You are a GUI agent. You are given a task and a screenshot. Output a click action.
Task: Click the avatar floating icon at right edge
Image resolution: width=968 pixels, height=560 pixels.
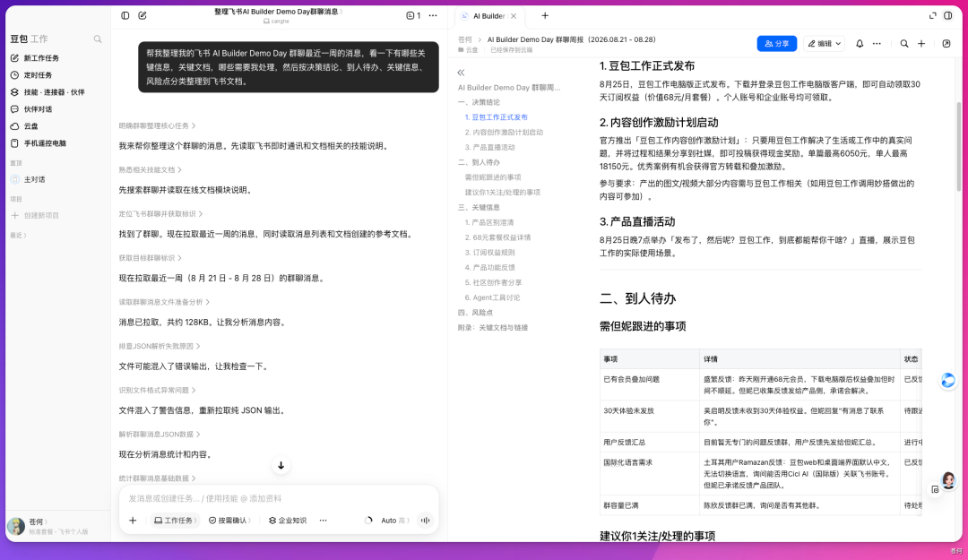[x=948, y=479]
